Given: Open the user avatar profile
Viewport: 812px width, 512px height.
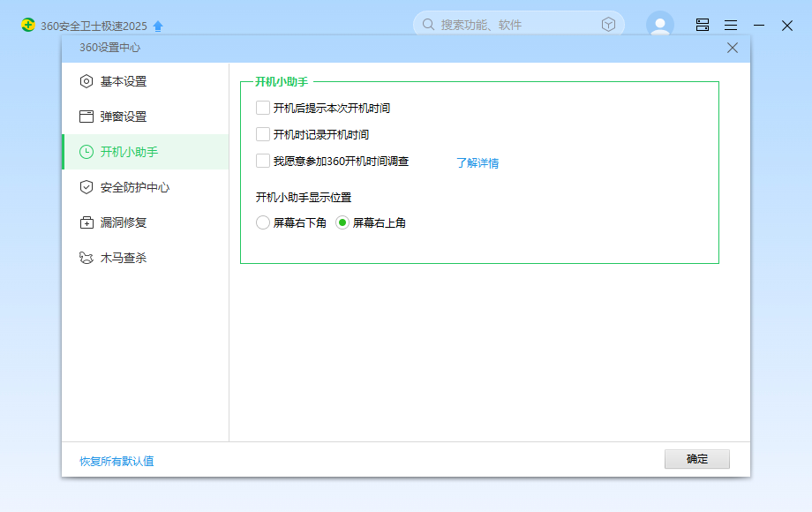Looking at the screenshot, I should pyautogui.click(x=659, y=25).
